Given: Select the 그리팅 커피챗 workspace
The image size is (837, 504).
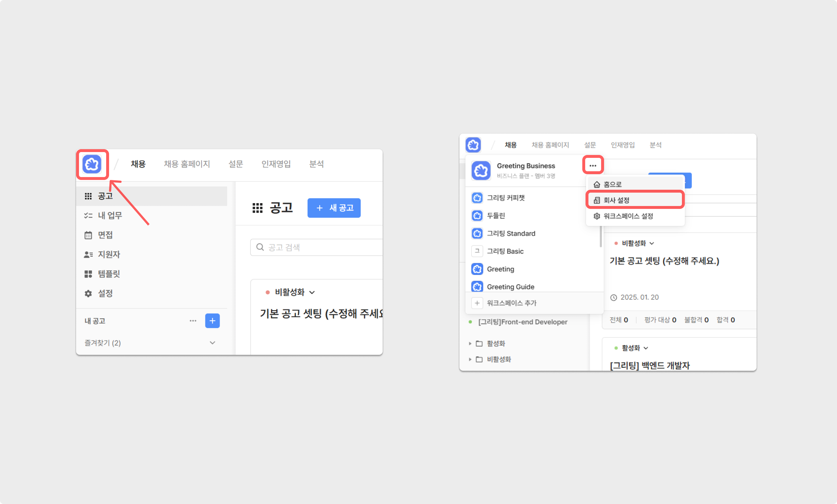Looking at the screenshot, I should 505,198.
